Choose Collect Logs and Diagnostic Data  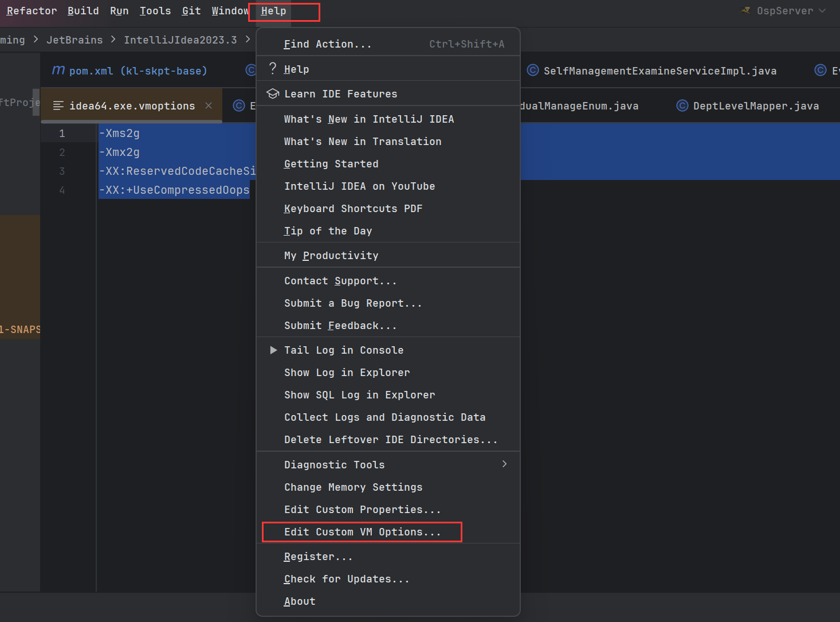388,417
